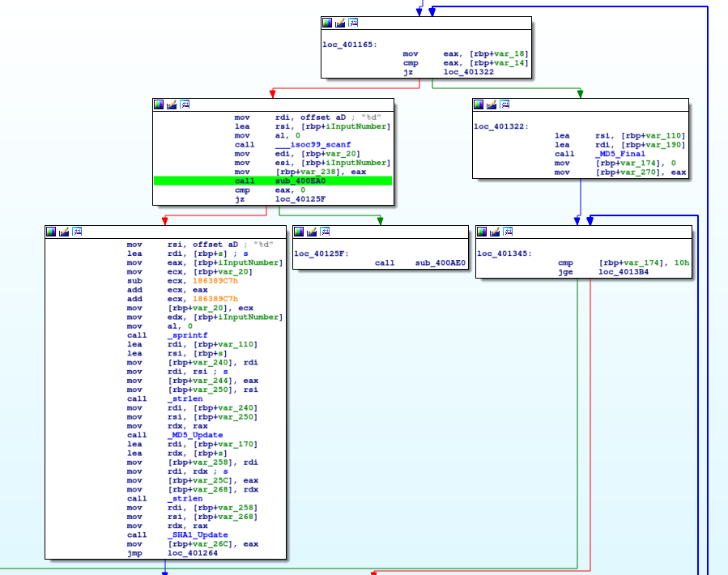Follow the 'jz loc_401322' jump target

pos(469,72)
